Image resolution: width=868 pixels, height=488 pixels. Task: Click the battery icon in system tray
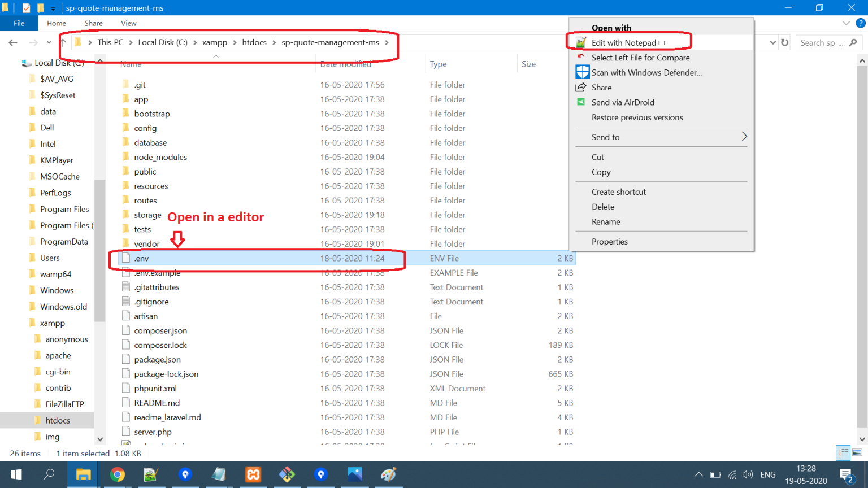(x=715, y=474)
